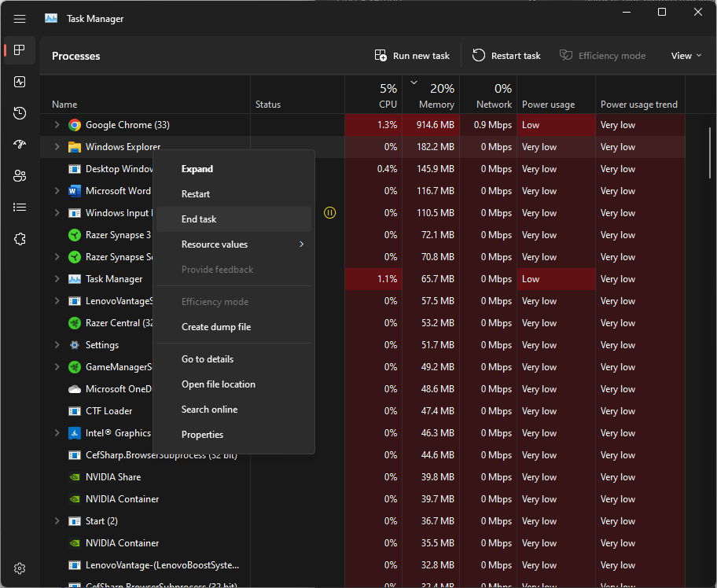Image resolution: width=717 pixels, height=588 pixels.
Task: Expand the Windows Explorer process group
Action: [x=57, y=147]
